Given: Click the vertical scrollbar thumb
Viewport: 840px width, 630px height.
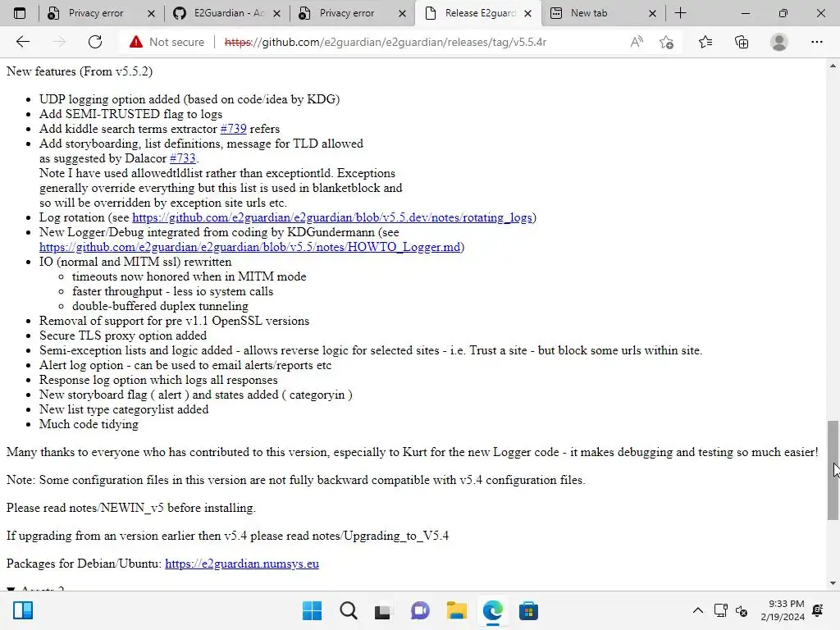Looking at the screenshot, I should click(x=833, y=470).
